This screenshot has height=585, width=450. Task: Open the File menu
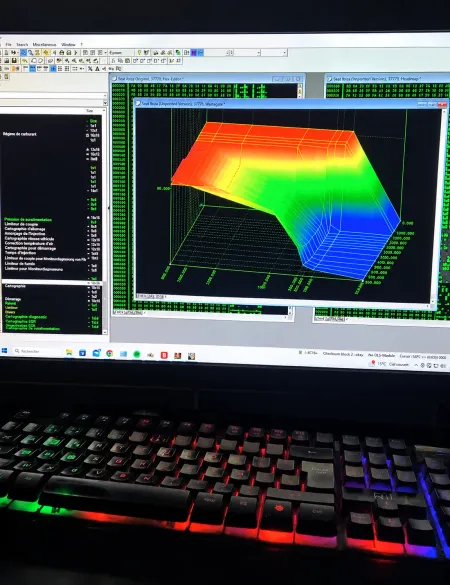click(8, 44)
